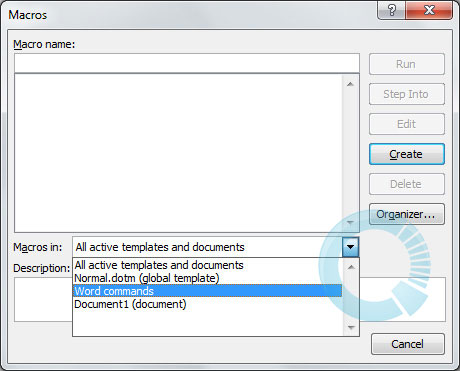Close the Macros dialog window
Screen dimensions: 460x371
pyautogui.click(x=429, y=10)
